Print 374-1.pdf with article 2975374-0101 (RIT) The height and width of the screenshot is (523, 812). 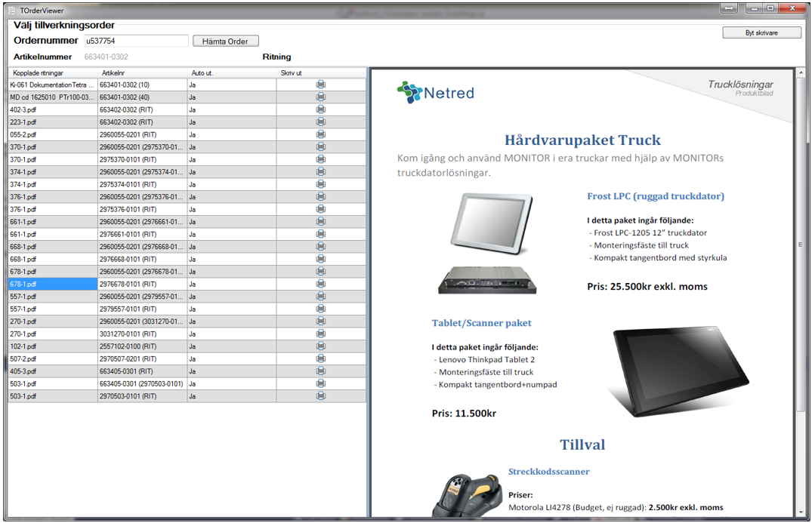321,184
